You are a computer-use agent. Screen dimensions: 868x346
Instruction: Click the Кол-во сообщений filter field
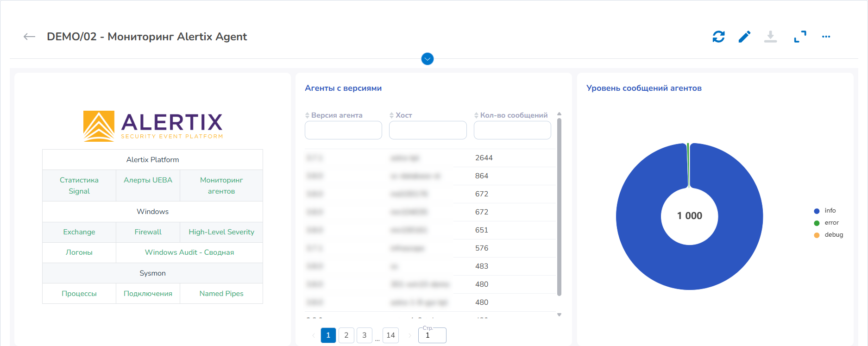512,130
